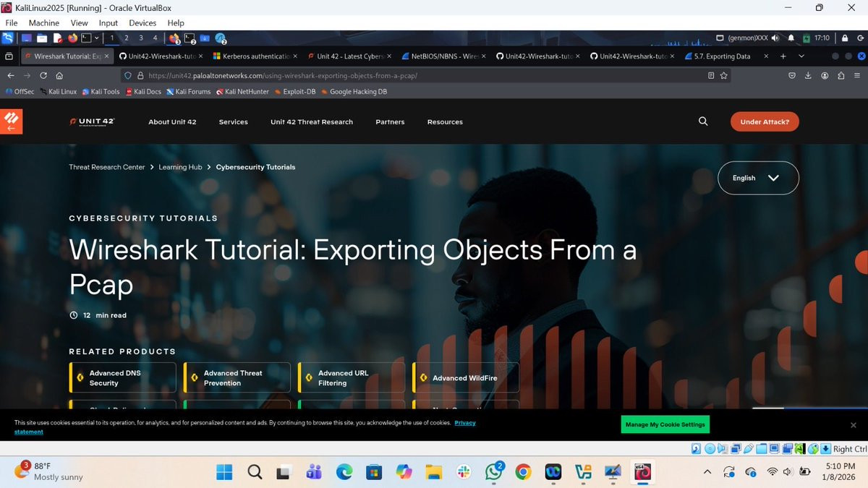The height and width of the screenshot is (488, 868).
Task: Launch Firefox from the Kali panel launcher
Action: pos(72,38)
